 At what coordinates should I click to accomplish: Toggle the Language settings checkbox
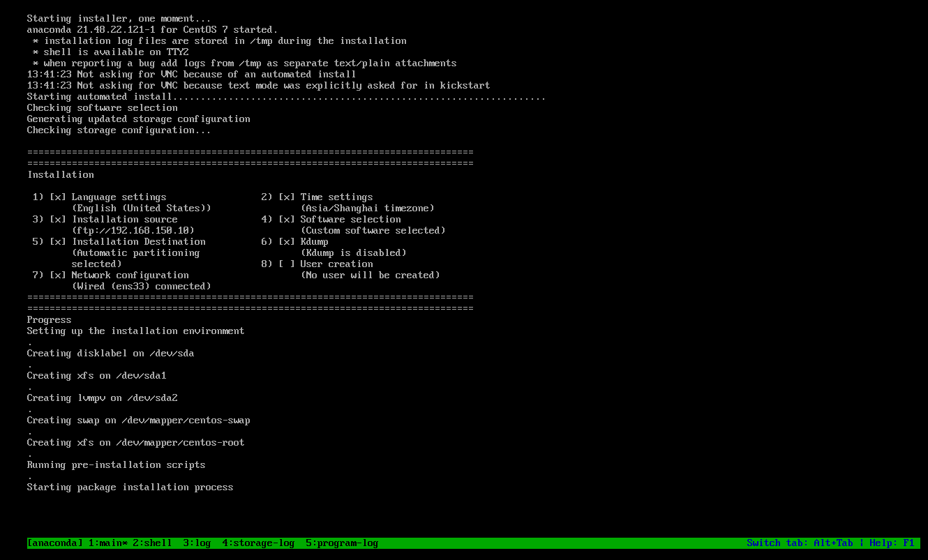click(x=58, y=197)
